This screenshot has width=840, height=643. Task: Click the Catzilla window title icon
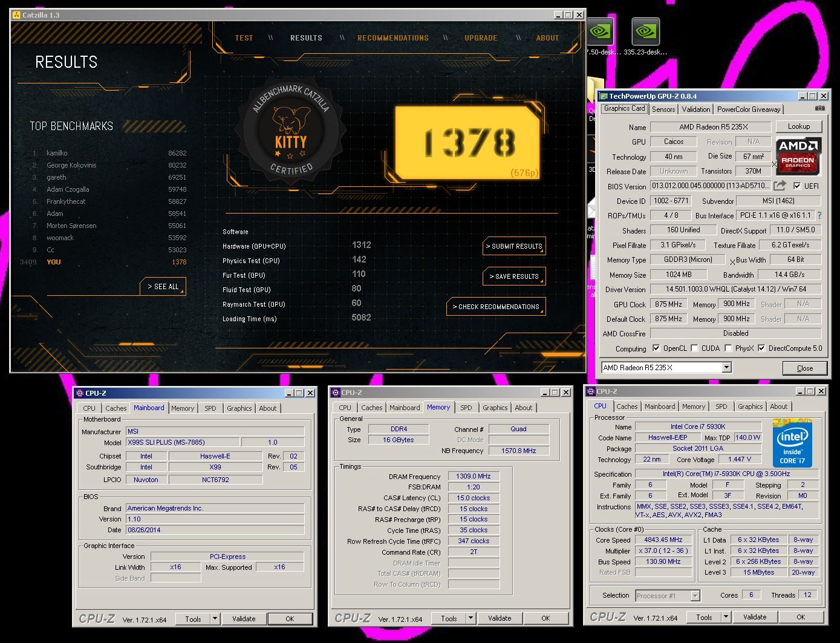16,15
